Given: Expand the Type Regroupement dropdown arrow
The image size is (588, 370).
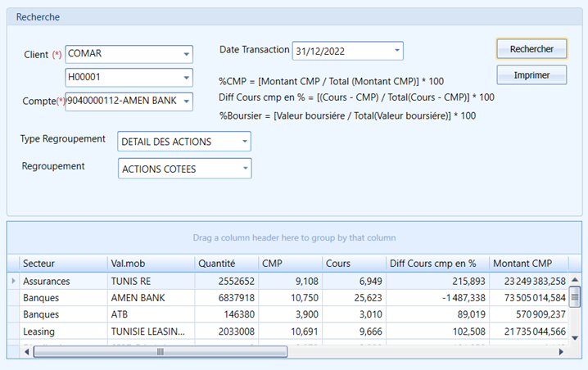Looking at the screenshot, I should (245, 142).
